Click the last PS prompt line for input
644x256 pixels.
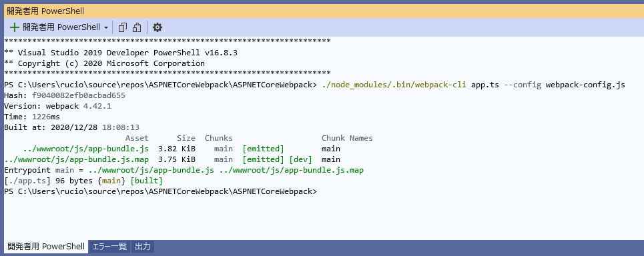click(161, 191)
